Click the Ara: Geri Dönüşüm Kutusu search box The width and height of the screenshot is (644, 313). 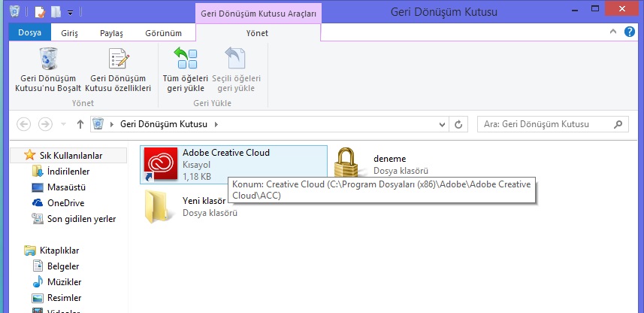click(553, 124)
